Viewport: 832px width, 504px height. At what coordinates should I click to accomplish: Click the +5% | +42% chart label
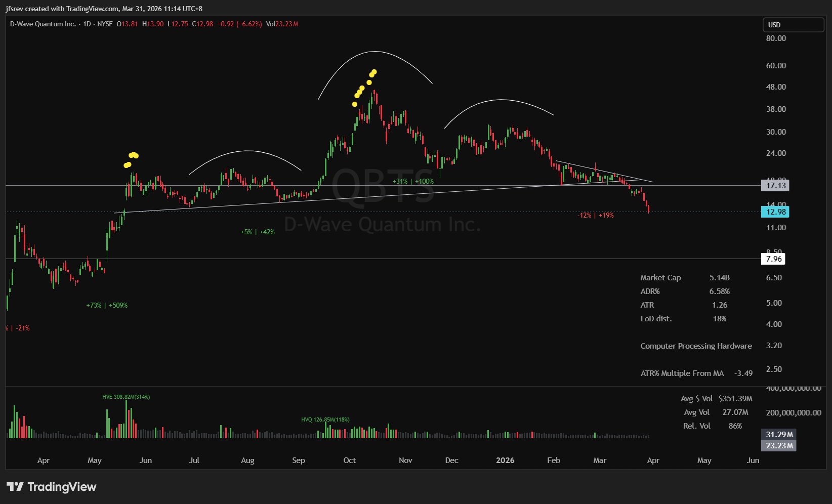click(x=258, y=232)
